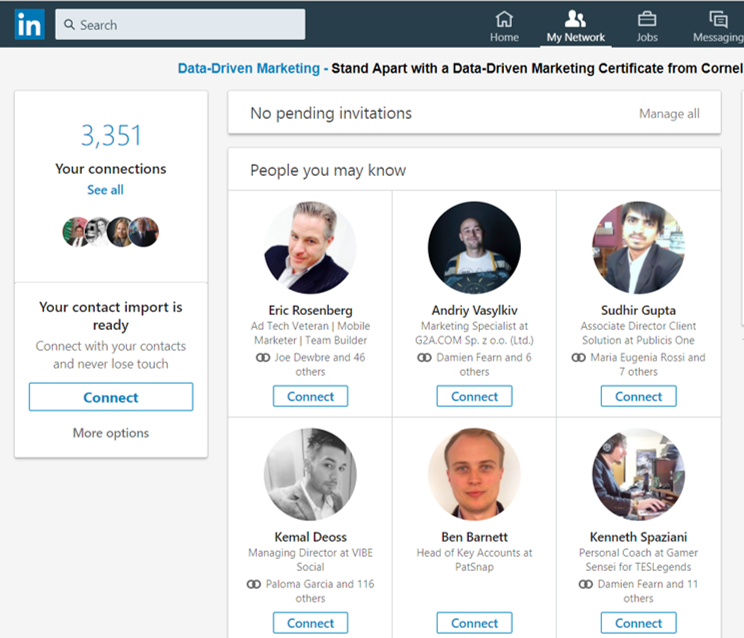The height and width of the screenshot is (638, 744).
Task: Click the magnifier icon in search
Action: tap(69, 24)
